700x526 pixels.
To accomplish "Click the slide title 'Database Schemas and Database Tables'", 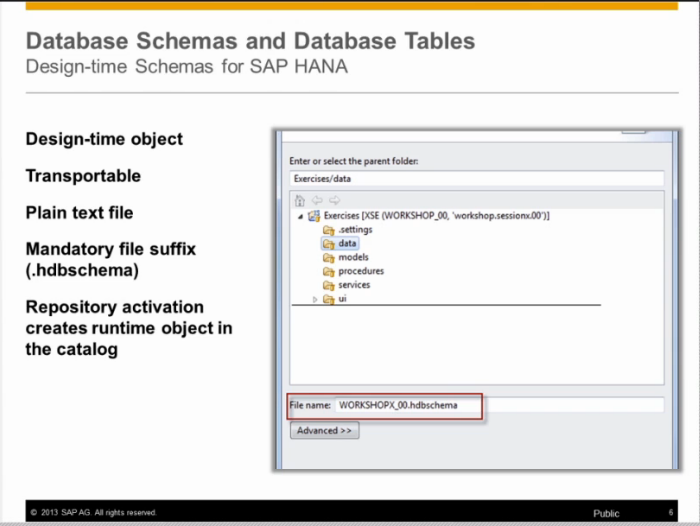I will tap(250, 41).
